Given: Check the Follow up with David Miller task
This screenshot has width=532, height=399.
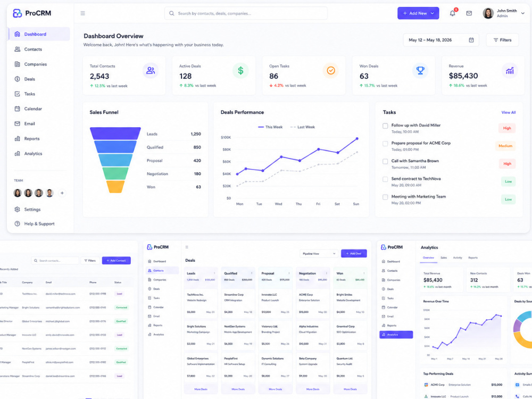Looking at the screenshot, I should tap(385, 126).
